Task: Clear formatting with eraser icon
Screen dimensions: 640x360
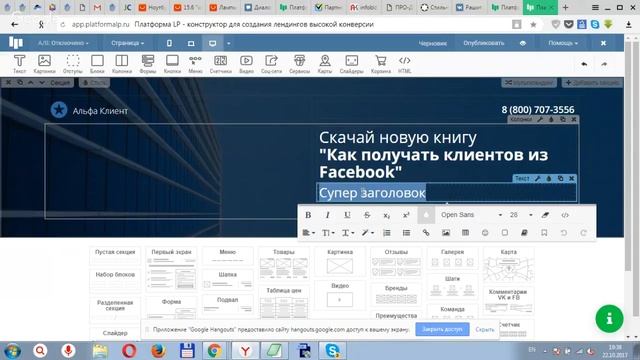Action: tap(545, 215)
